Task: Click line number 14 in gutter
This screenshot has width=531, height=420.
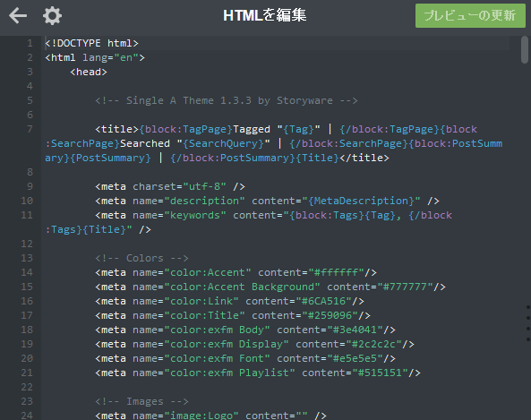Action: point(27,272)
